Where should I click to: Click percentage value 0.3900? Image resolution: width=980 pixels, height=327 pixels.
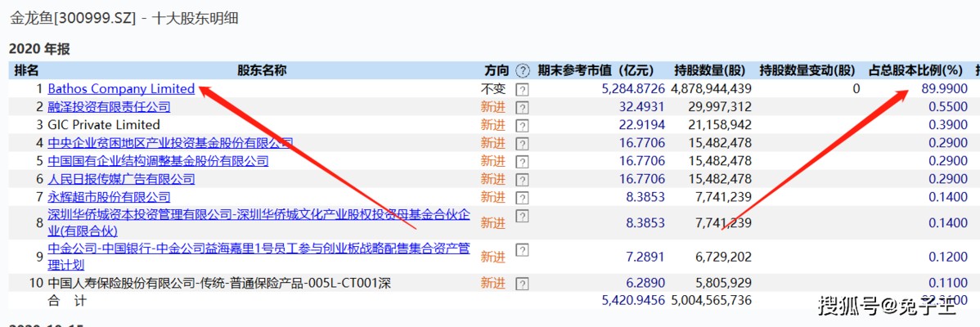(949, 125)
